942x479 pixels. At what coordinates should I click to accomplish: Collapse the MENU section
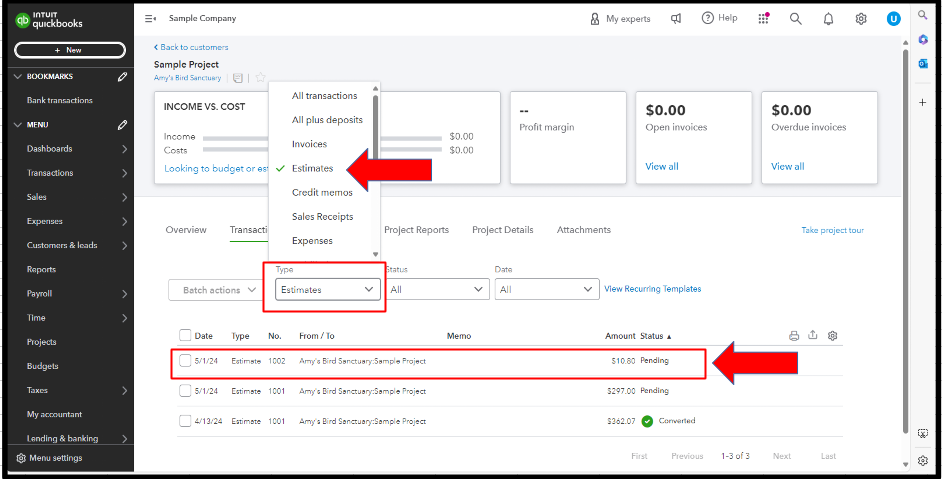(17, 124)
